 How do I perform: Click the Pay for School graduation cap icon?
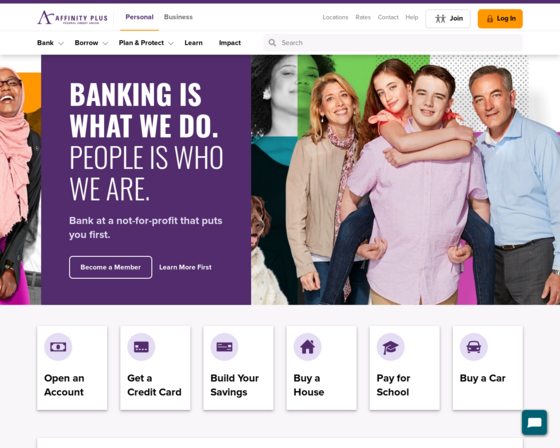(x=391, y=347)
